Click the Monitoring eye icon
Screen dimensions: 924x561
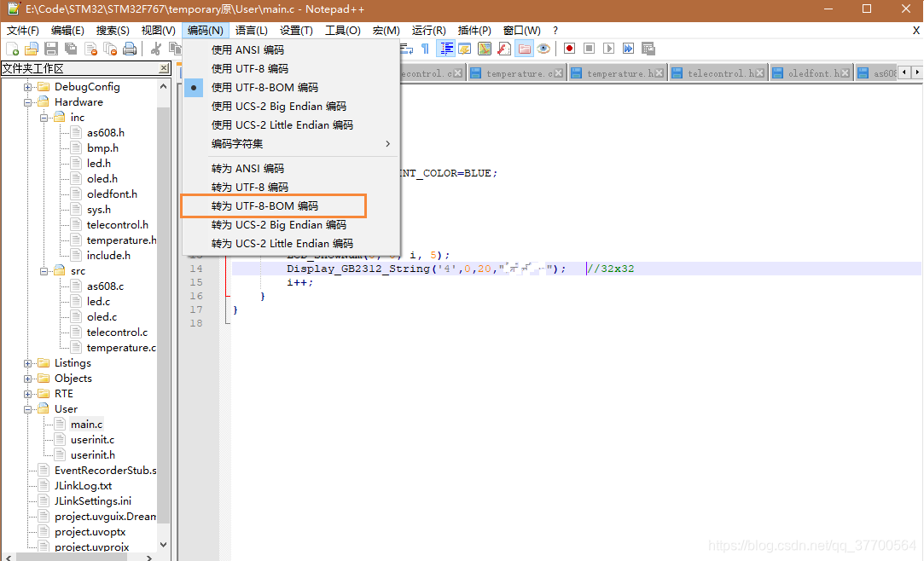(543, 49)
